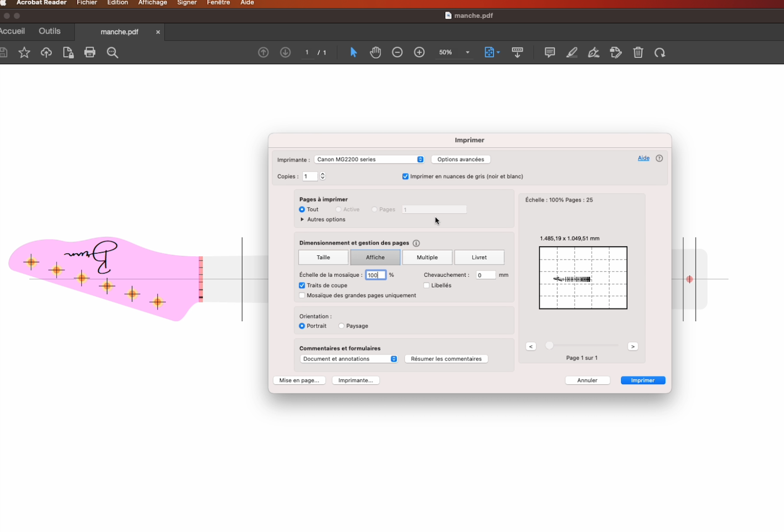The image size is (784, 532).
Task: Toggle the Traits de coupe checkbox
Action: click(x=302, y=286)
